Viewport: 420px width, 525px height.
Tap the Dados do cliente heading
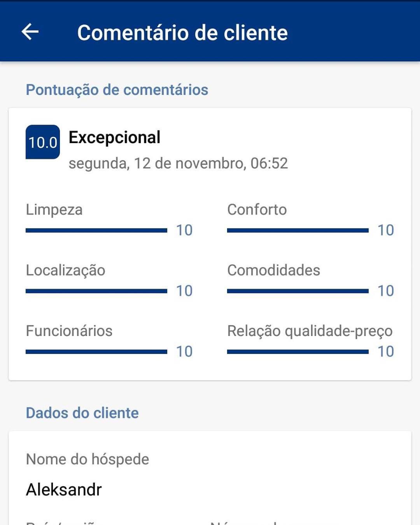(x=82, y=413)
